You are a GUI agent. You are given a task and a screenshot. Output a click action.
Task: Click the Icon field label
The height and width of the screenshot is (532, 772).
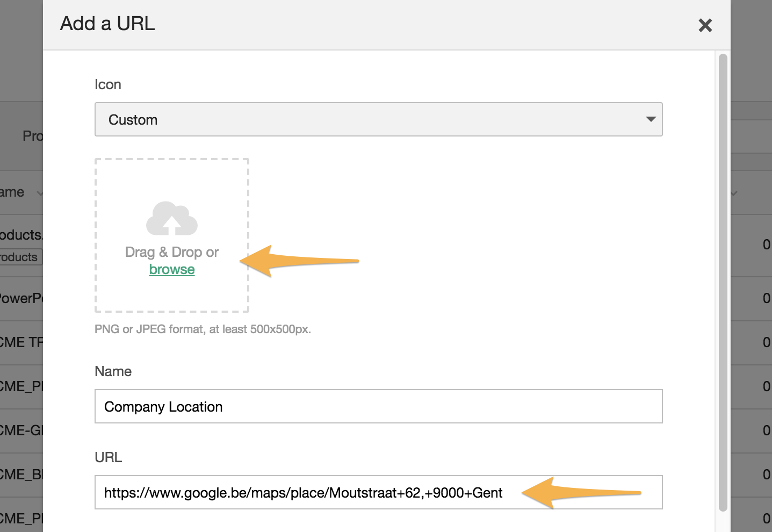[108, 84]
